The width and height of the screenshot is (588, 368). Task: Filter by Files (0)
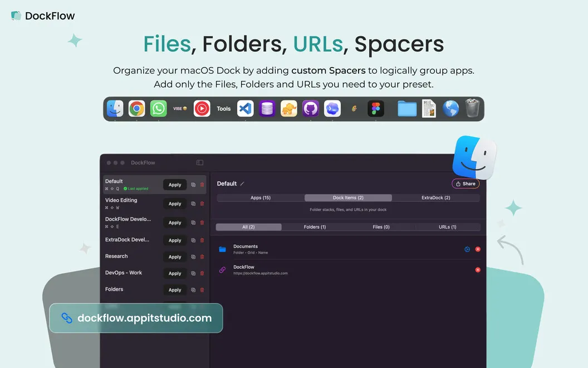[381, 227]
